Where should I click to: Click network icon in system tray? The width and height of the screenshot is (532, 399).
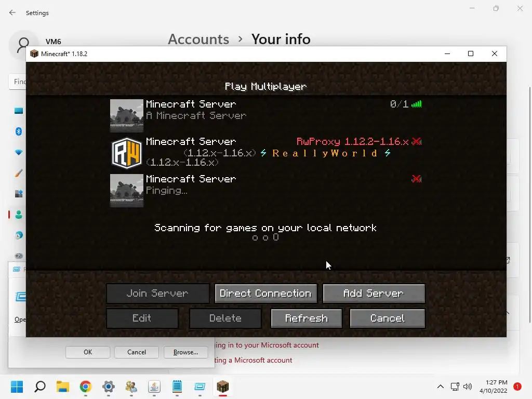coord(455,387)
